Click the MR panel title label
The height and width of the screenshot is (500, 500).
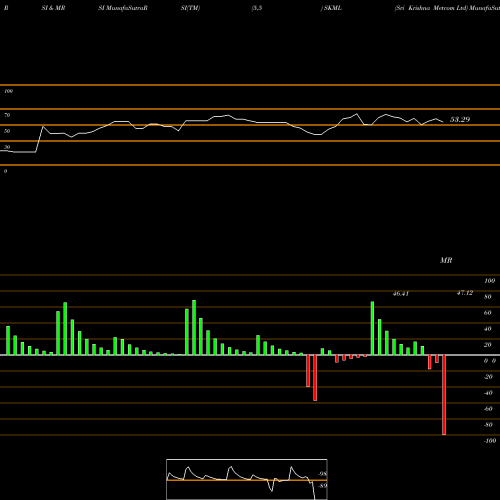click(x=446, y=260)
